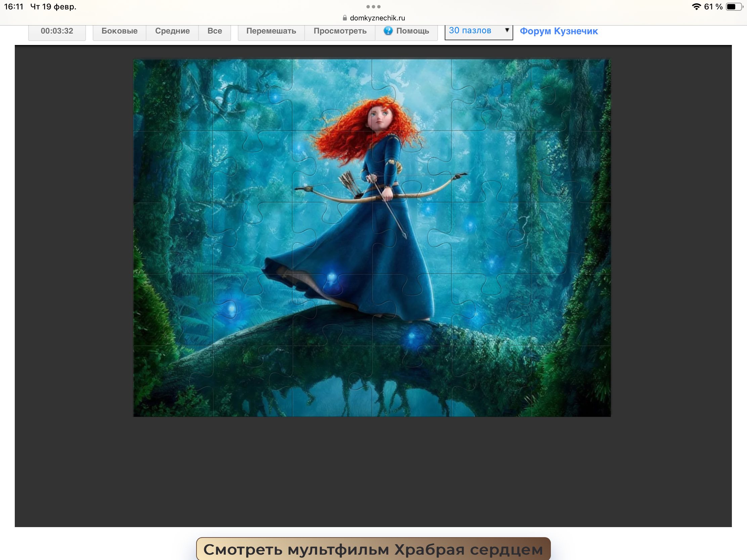
Task: Click the Смотреть мультфильм Храбрая сердцем banner
Action: tap(373, 549)
